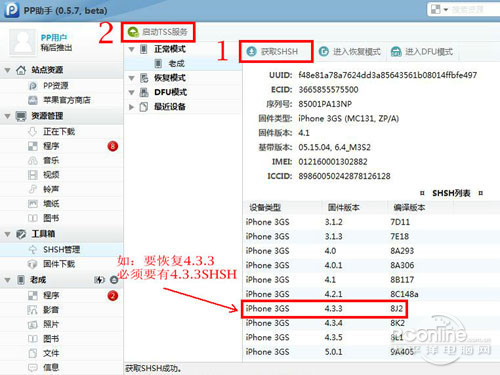Collapse the 恢复模式 tree node
This screenshot has width=500, height=375.
132,78
